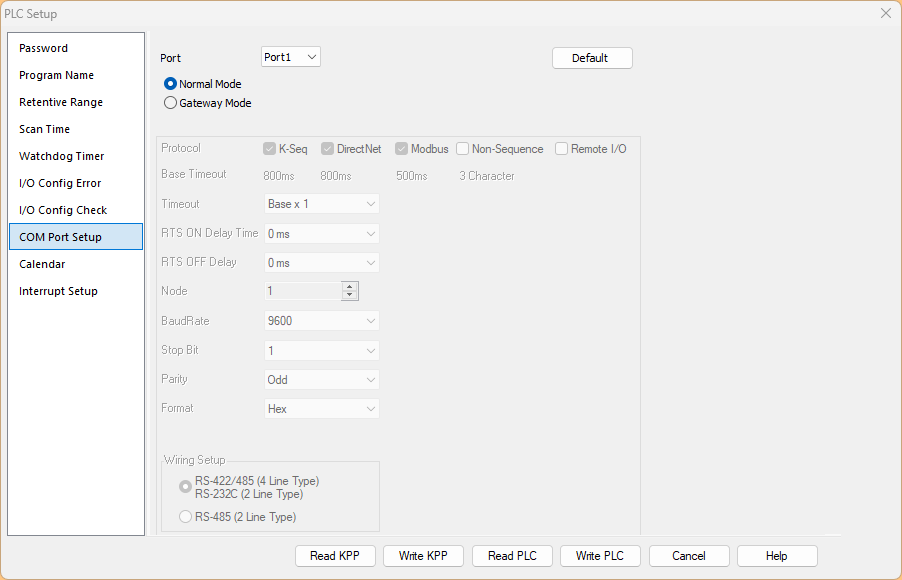The width and height of the screenshot is (902, 580).
Task: Select Watchdog Timer in sidebar
Action: coord(76,157)
